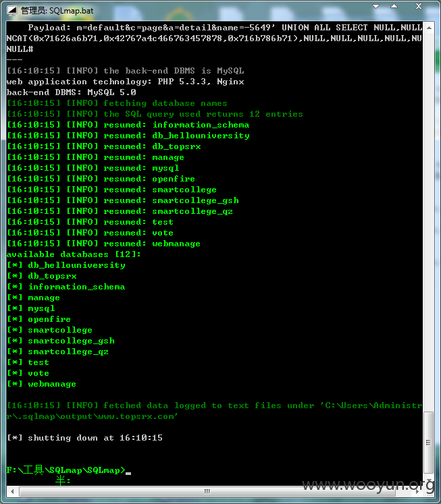Click "[*] db_hellouniversity" database entry

66,265
